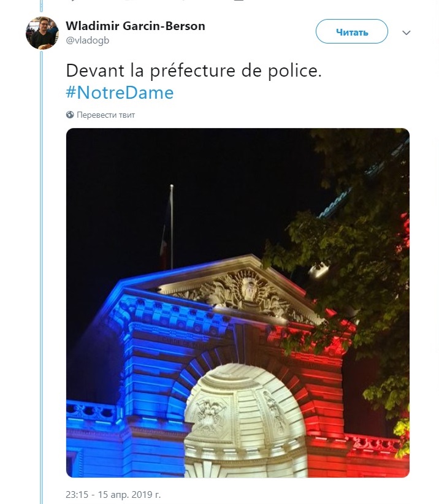Click the globe icon beside Перевести твит
Screen dimensions: 439x504
[x=70, y=115]
